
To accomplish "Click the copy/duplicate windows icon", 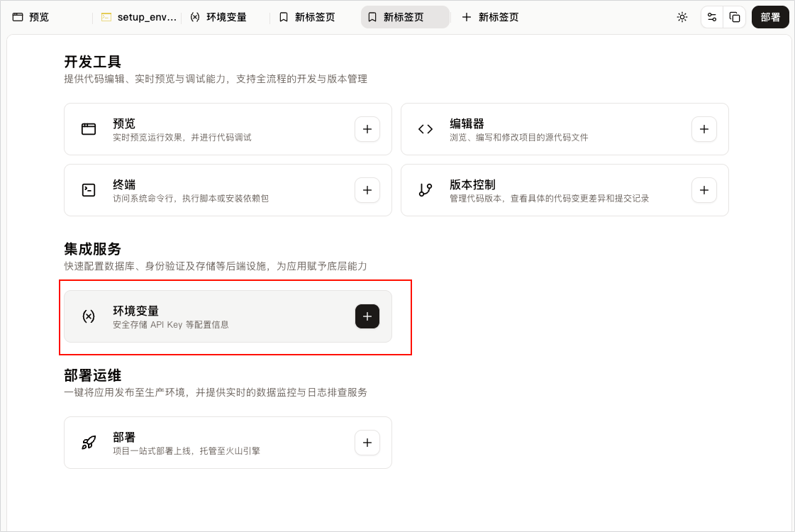I will (x=734, y=17).
